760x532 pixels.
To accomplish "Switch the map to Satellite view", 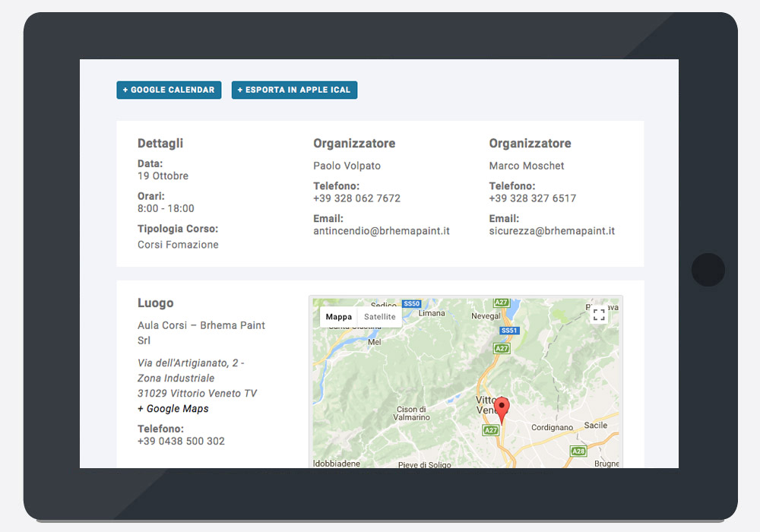I will pos(380,317).
